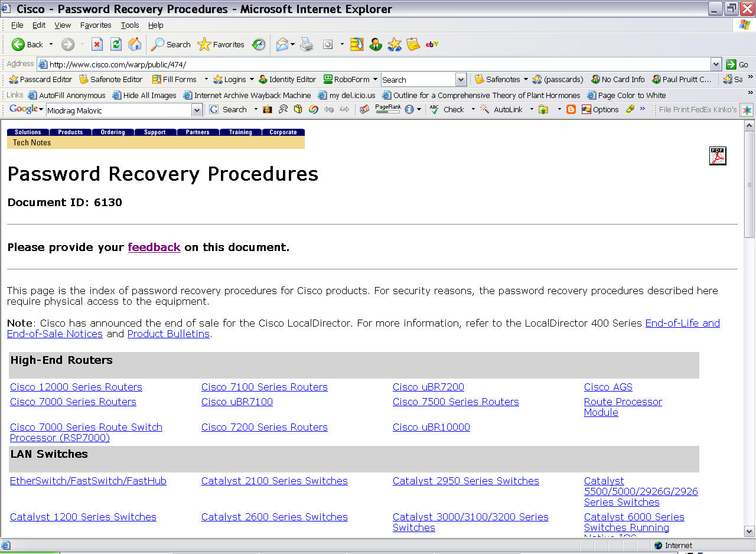This screenshot has height=554, width=756.
Task: Click the Google PageRank indicator
Action: [x=387, y=109]
